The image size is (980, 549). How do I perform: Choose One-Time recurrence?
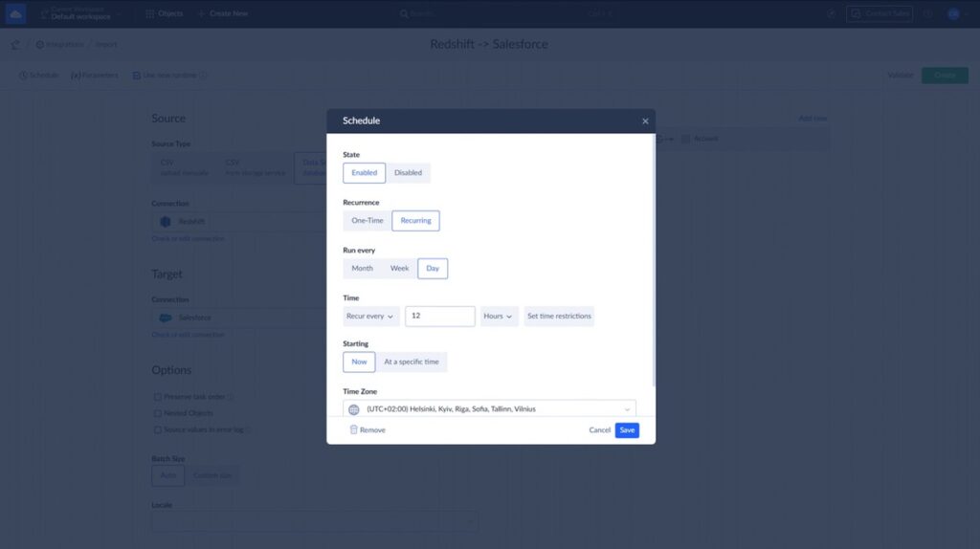click(367, 221)
